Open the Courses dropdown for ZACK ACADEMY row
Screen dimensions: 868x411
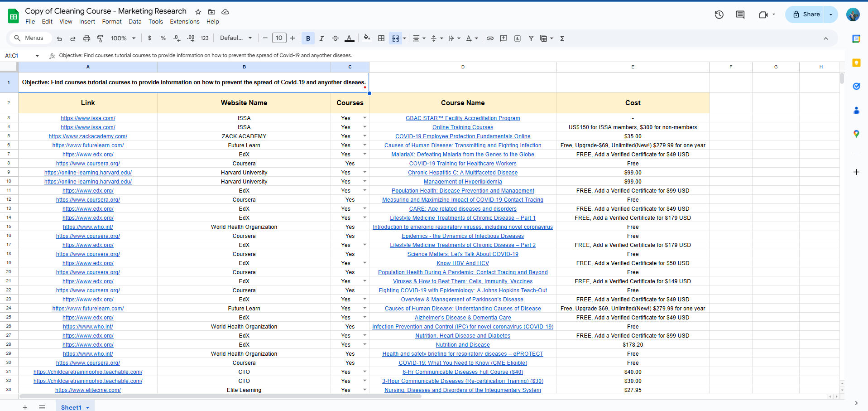coord(364,136)
